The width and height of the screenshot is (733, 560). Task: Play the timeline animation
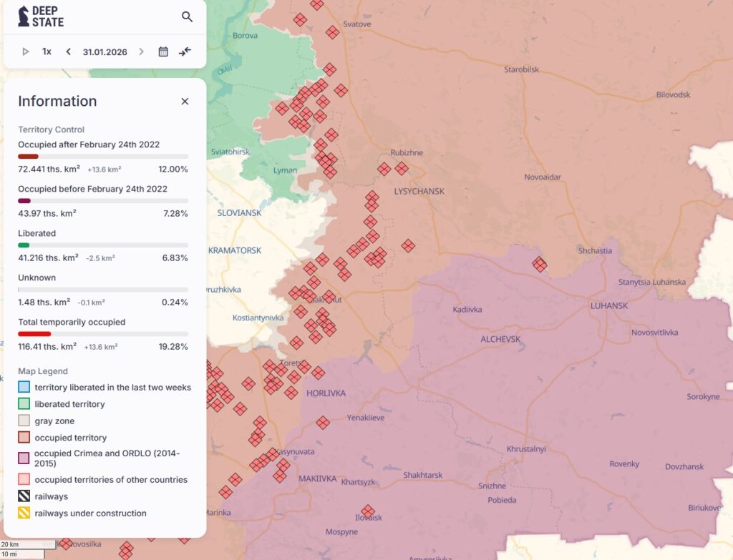tap(26, 51)
